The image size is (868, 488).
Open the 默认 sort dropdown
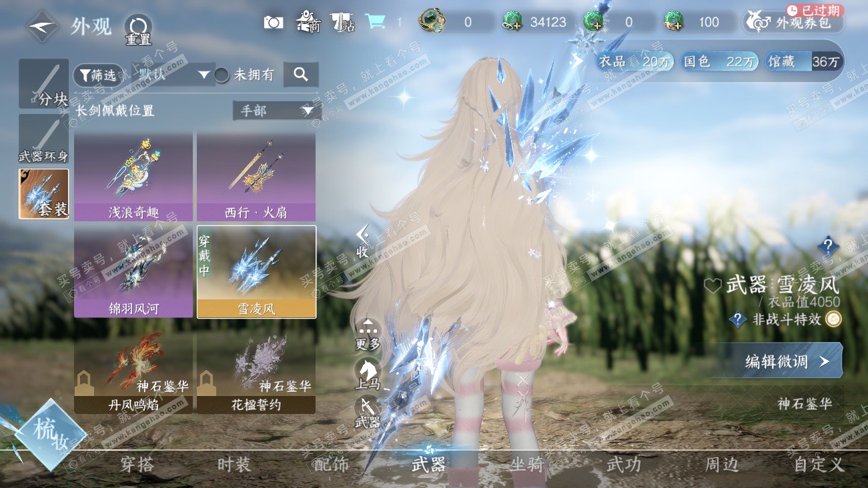[173, 75]
